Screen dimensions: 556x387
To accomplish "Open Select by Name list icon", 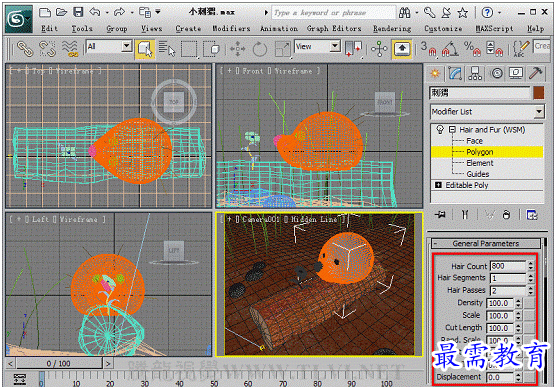I will (167, 49).
